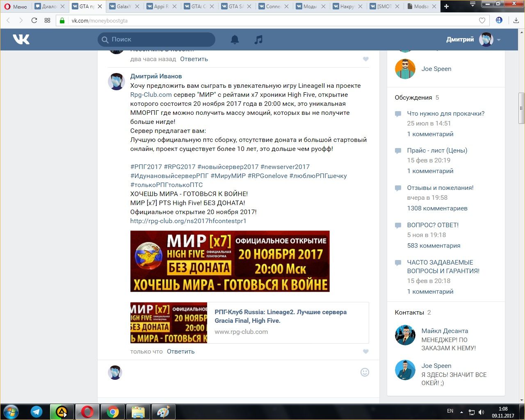Open the tab list menu icon
Image resolution: width=525 pixels, height=420 pixels.
472,4
